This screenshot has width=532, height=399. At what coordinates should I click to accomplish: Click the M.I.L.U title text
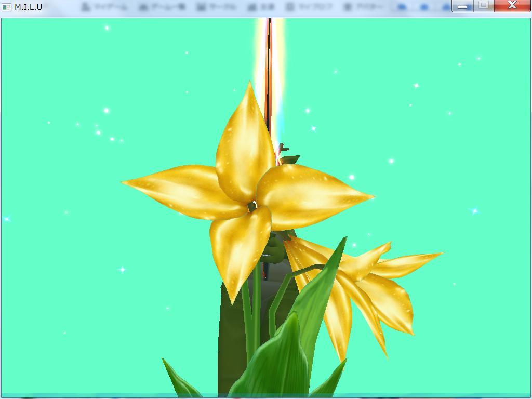click(x=28, y=7)
